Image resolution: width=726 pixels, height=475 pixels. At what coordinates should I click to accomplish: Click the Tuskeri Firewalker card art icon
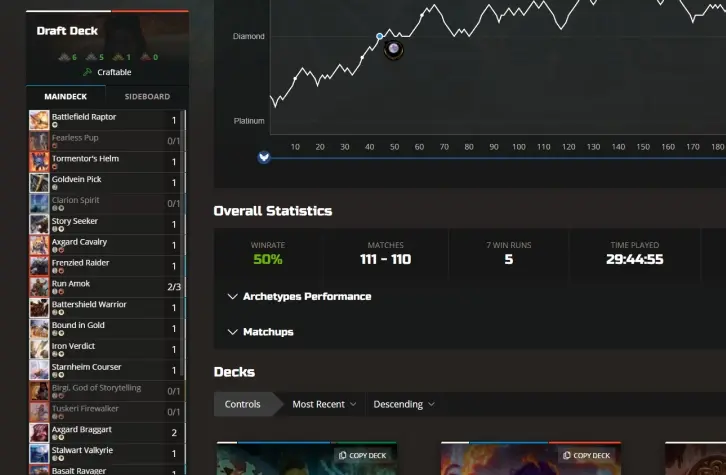(39, 412)
